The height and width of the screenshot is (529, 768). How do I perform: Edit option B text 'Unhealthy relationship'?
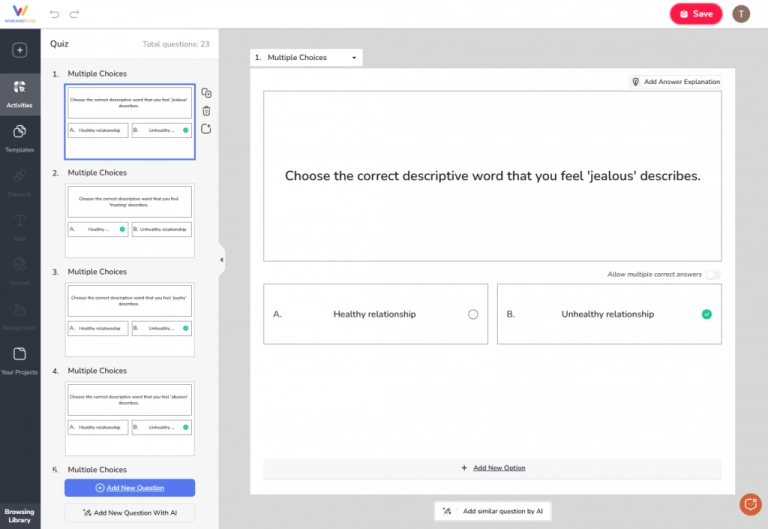click(607, 314)
